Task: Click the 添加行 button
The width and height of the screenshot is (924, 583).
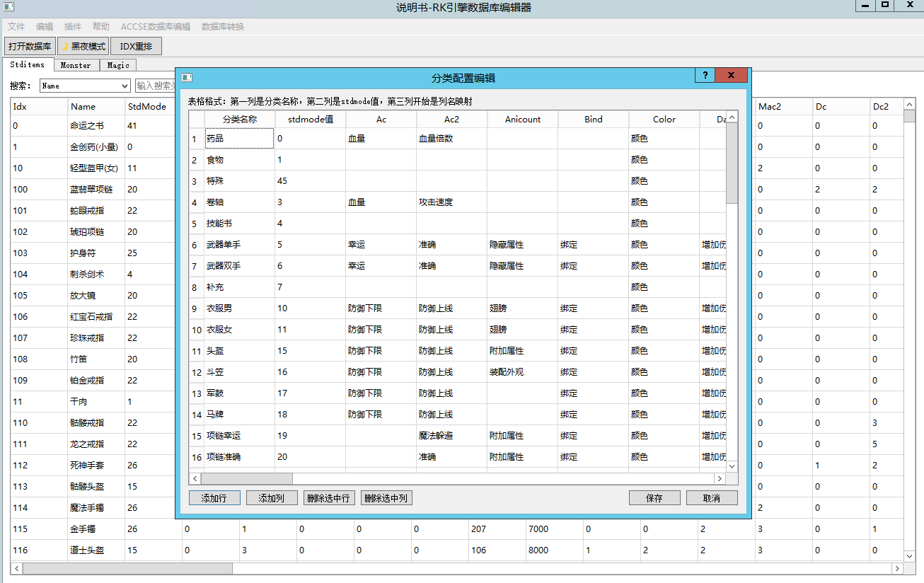Action: [214, 498]
